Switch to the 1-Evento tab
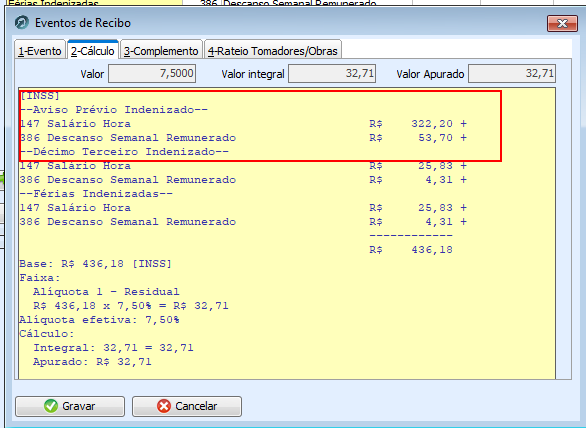The image size is (586, 428). [x=40, y=50]
